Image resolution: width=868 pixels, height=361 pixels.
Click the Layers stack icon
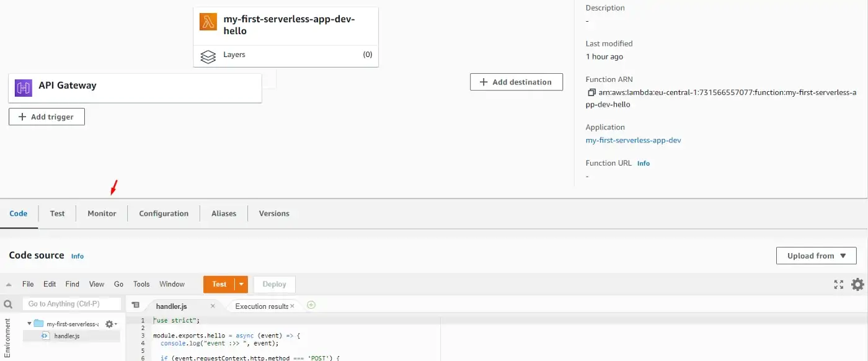click(208, 55)
